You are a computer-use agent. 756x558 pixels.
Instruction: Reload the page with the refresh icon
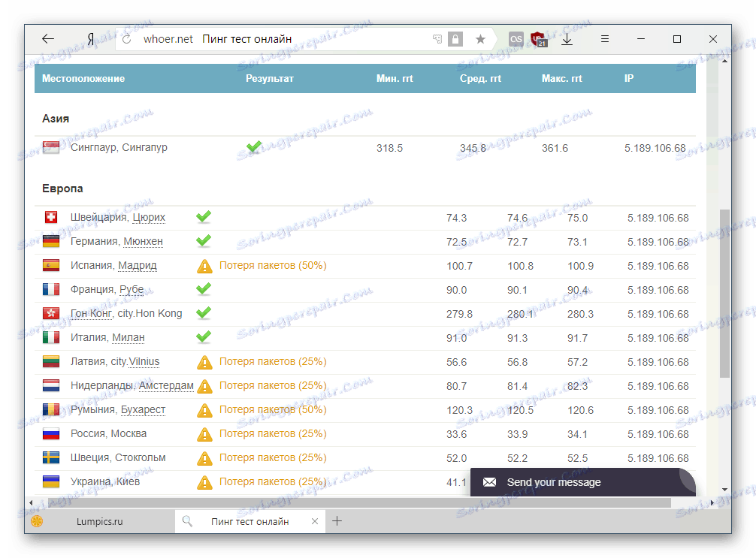point(127,39)
